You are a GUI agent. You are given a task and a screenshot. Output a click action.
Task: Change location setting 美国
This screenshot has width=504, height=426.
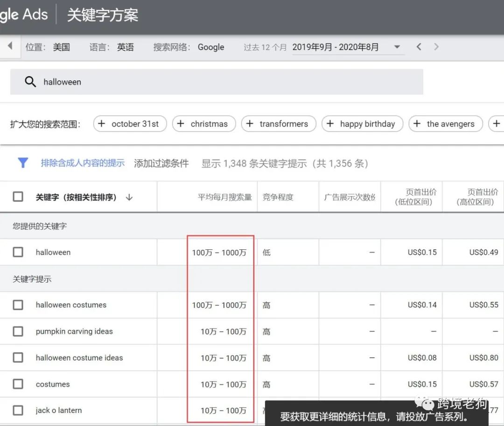(x=62, y=47)
